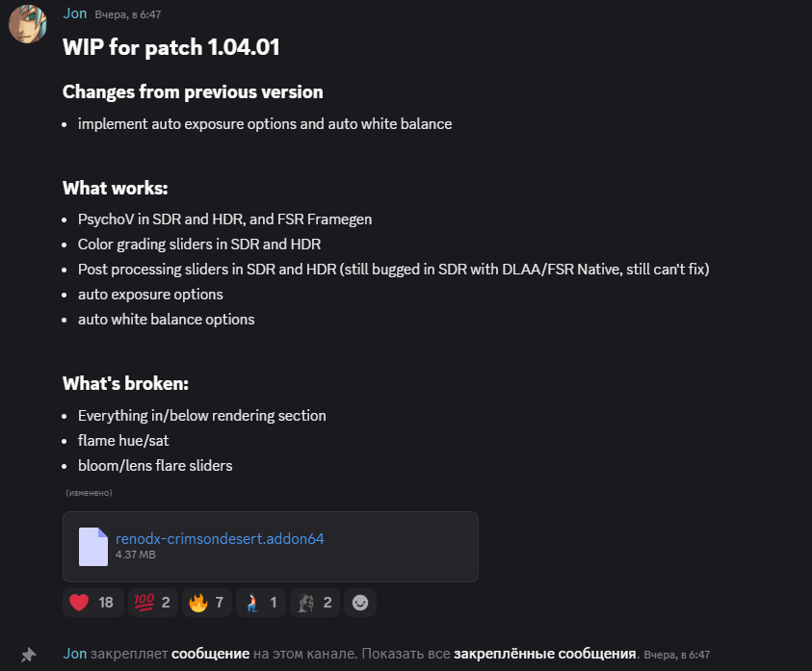Viewport: 812px width, 671px height.
Task: Click the (изменено) edited label
Action: click(89, 493)
